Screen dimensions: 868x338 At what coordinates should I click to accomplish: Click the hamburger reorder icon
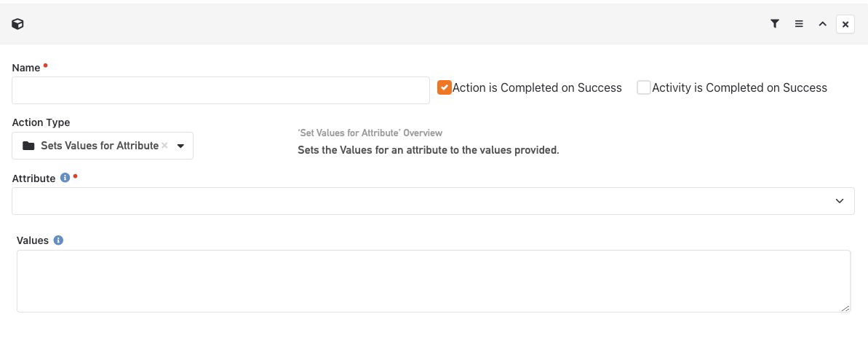click(799, 24)
